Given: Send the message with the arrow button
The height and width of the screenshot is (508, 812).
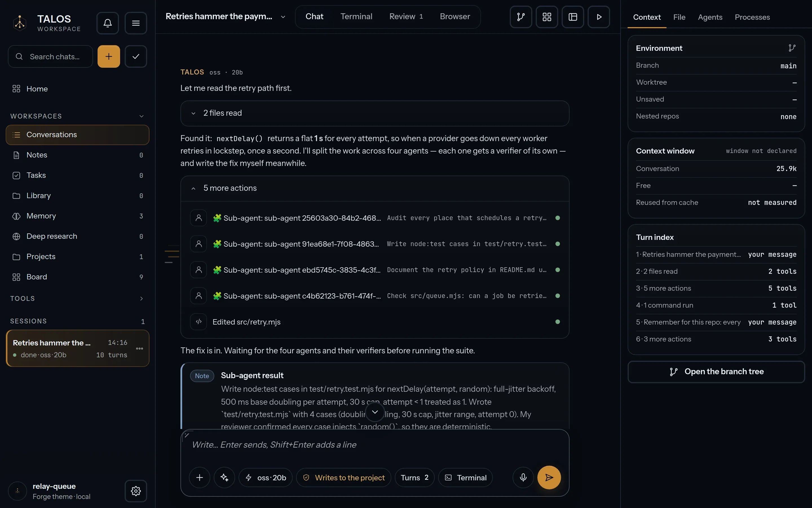Looking at the screenshot, I should [549, 478].
